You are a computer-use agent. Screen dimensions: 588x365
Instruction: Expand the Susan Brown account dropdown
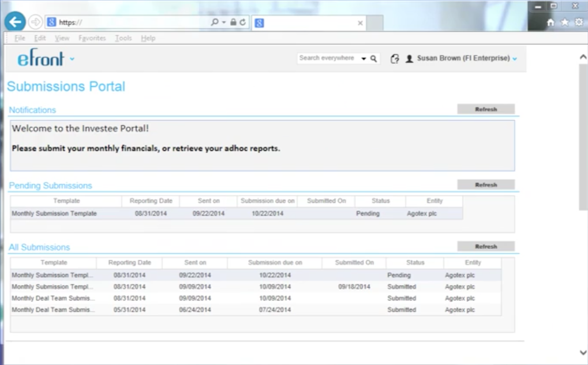pyautogui.click(x=514, y=58)
